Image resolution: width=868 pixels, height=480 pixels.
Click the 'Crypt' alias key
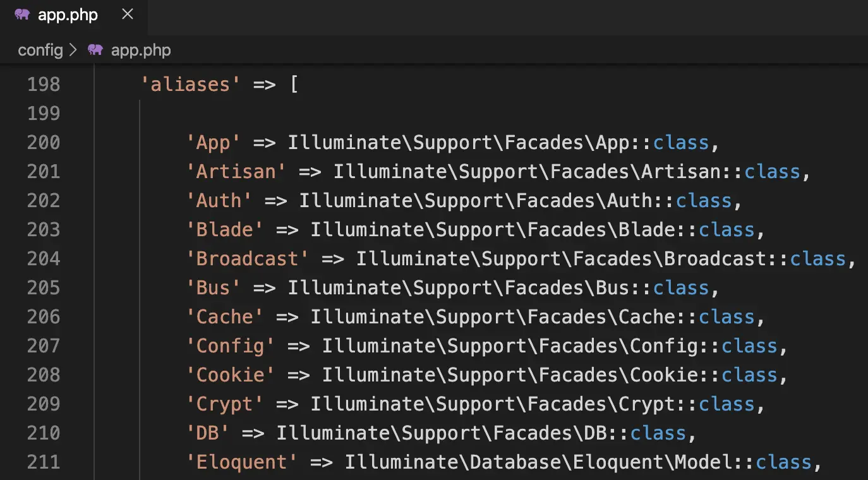pos(225,404)
